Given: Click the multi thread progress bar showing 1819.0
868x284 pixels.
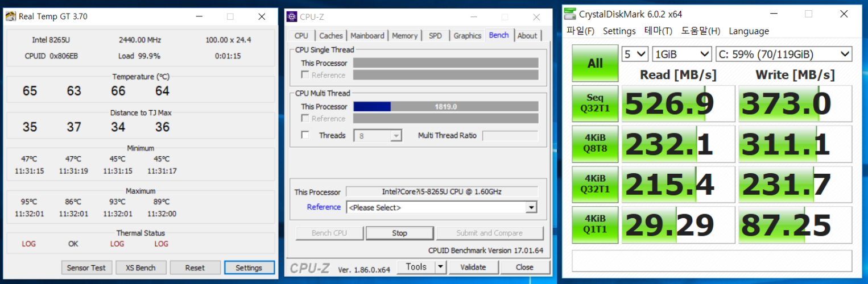Looking at the screenshot, I should [446, 107].
